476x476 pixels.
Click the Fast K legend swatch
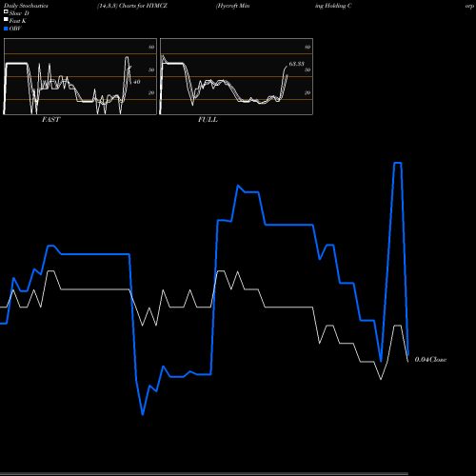click(x=6, y=20)
